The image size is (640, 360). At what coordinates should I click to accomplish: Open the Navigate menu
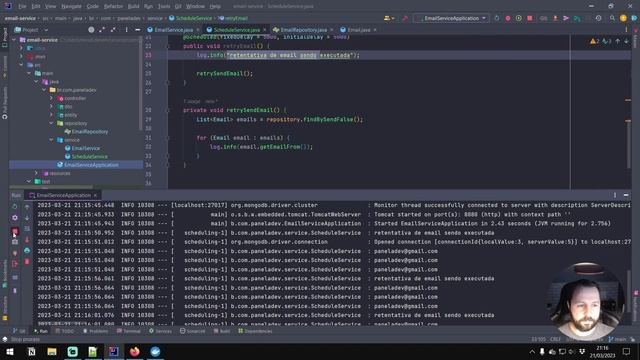(x=71, y=6)
